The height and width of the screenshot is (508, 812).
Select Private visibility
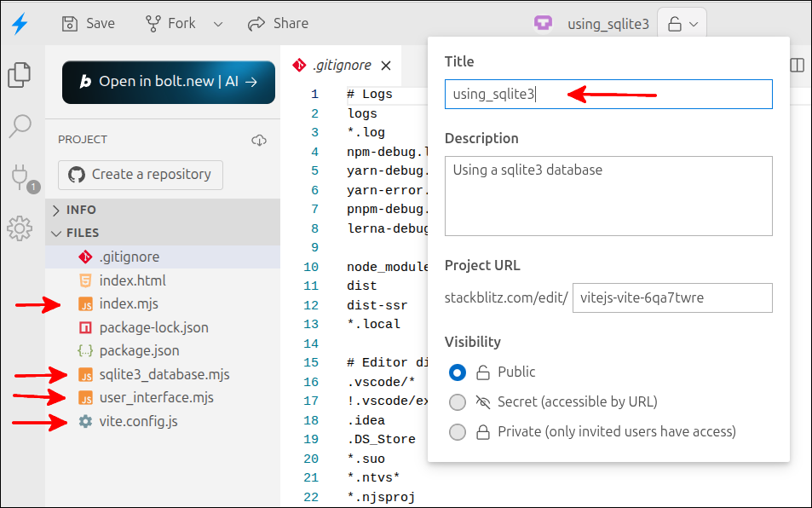[x=457, y=432]
